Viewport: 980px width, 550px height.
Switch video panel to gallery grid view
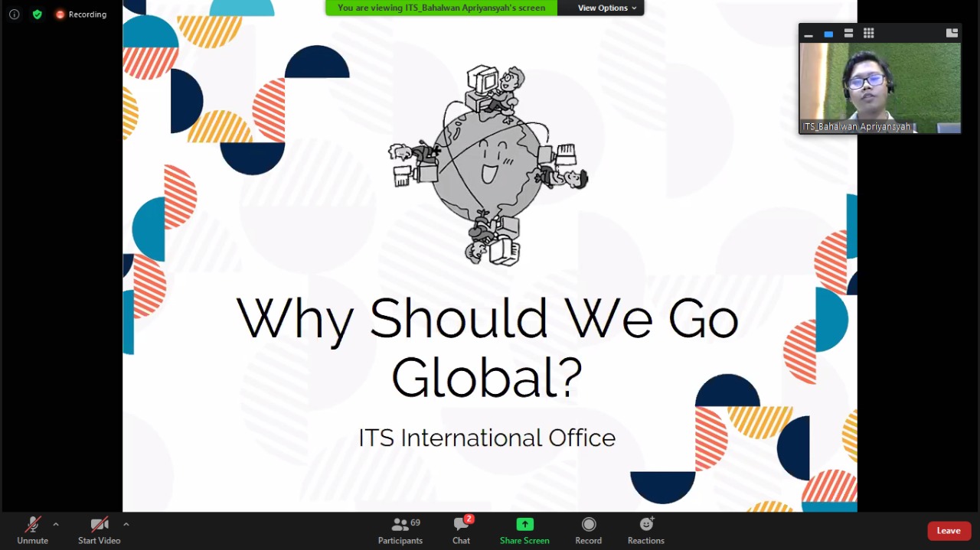[x=868, y=33]
